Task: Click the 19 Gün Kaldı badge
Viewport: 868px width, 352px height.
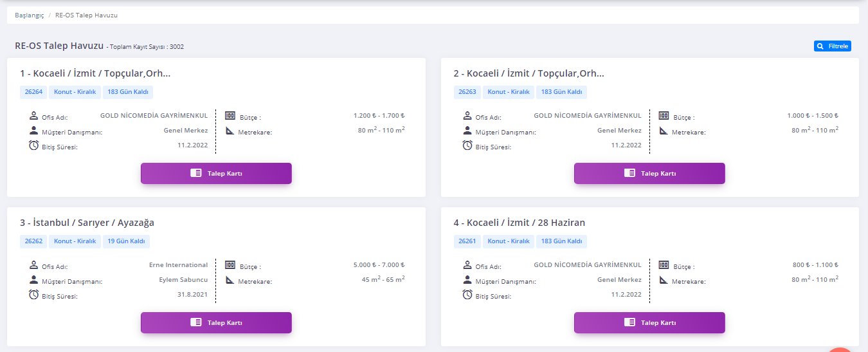Action: (126, 241)
